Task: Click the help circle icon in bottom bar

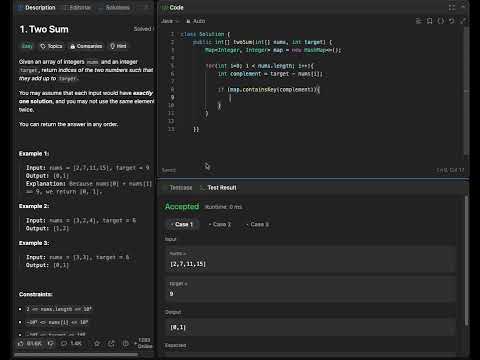Action: coord(125,343)
